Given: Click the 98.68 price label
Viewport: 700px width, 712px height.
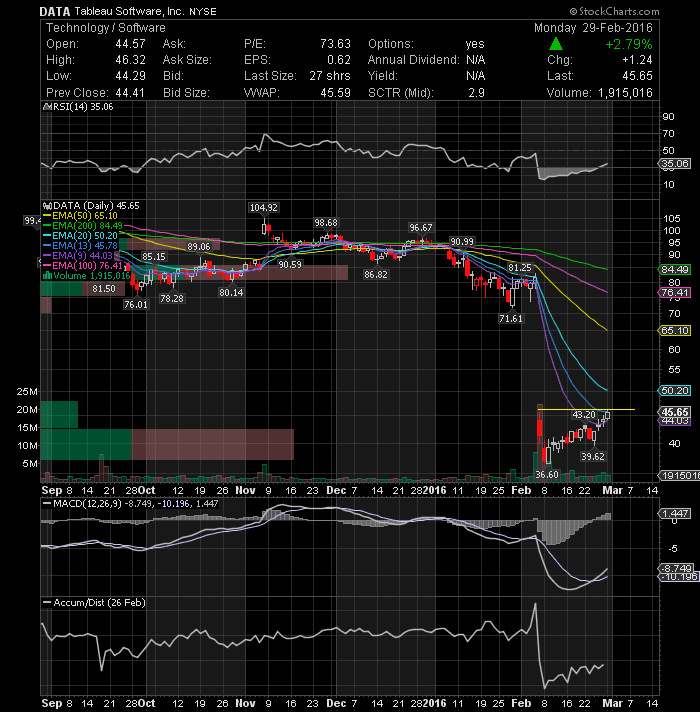Looking at the screenshot, I should coord(325,222).
